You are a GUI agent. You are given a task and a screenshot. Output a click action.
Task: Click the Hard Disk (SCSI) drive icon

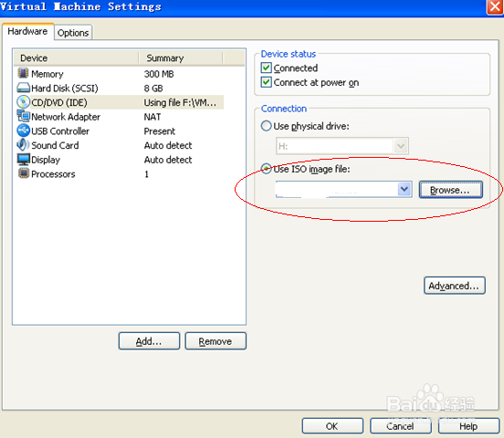coord(23,88)
